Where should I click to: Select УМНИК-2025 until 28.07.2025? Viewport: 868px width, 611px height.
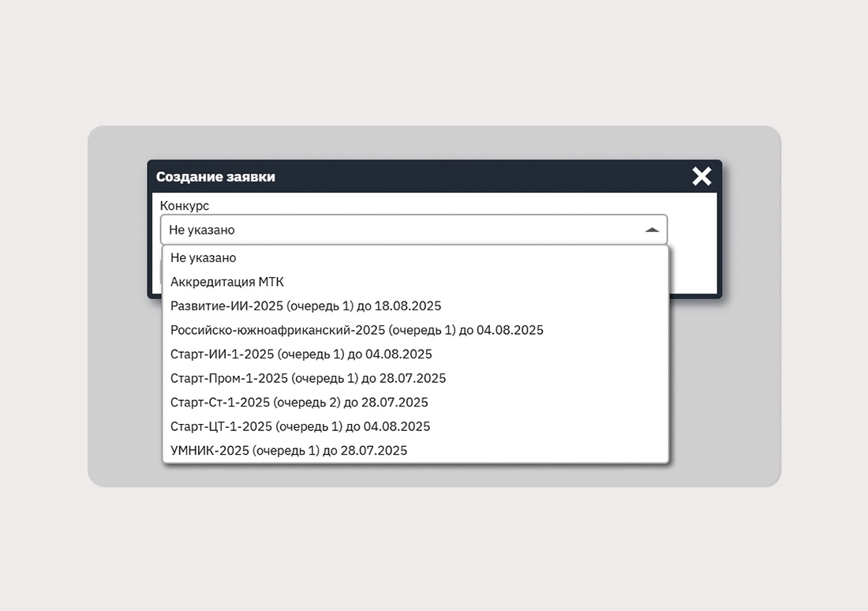coord(289,451)
